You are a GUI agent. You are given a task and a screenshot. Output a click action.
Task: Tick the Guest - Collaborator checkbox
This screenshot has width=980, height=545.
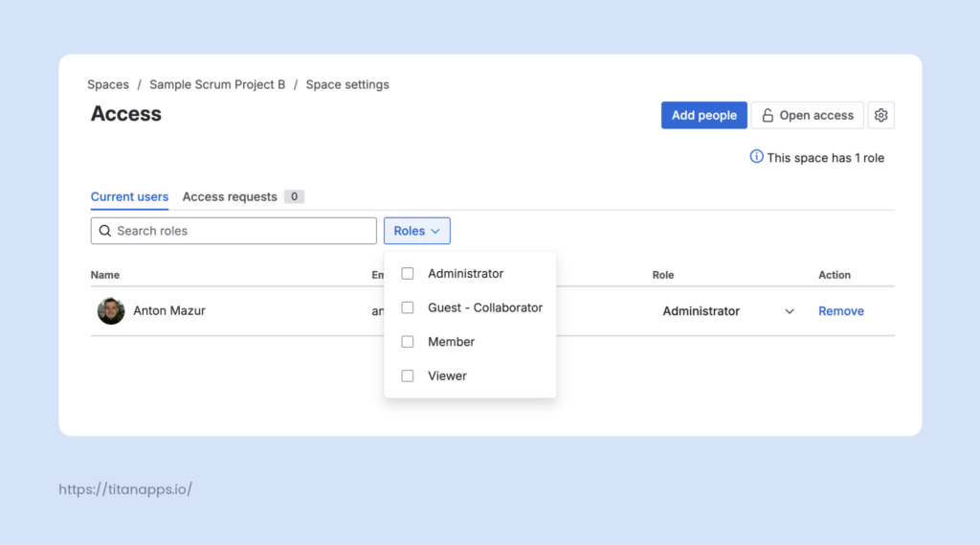coord(408,307)
